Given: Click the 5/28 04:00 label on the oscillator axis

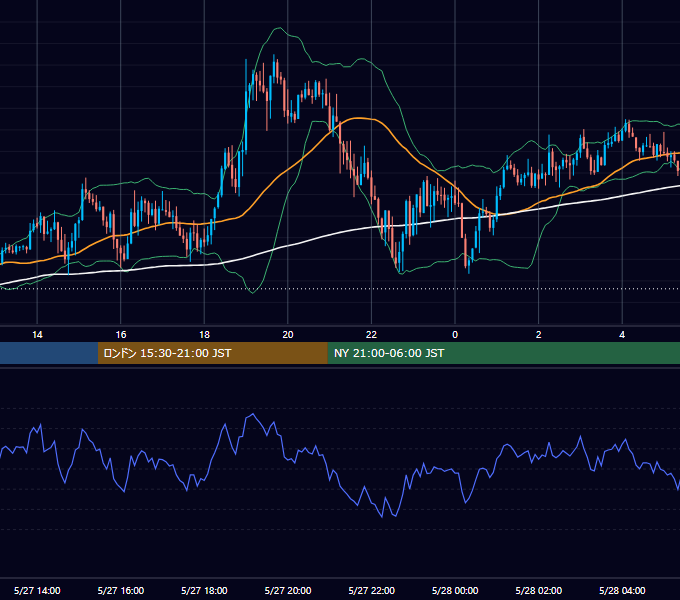Looking at the screenshot, I should tap(622, 590).
